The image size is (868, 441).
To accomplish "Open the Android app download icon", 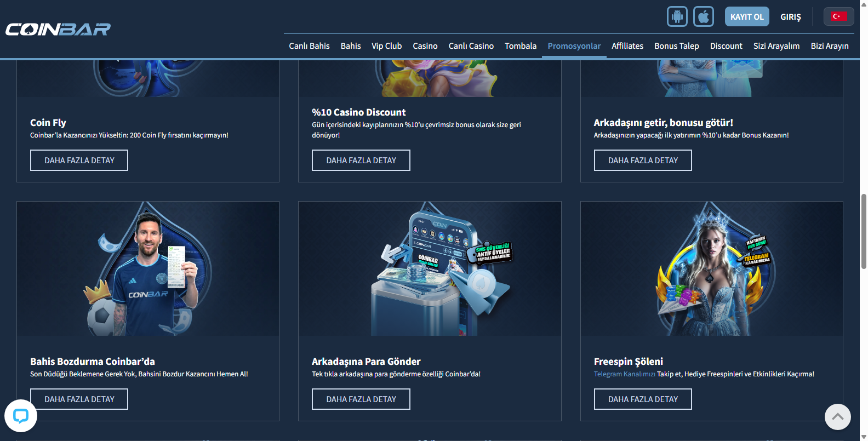I will tap(677, 16).
